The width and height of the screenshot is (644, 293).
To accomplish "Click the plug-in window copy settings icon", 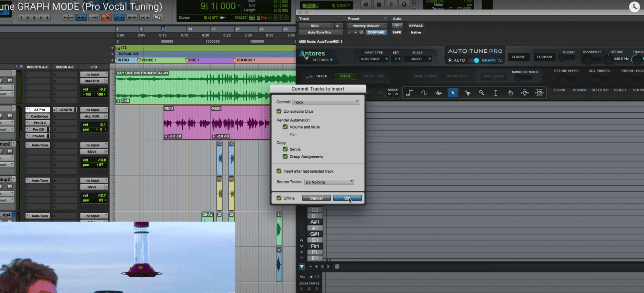I will [x=361, y=32].
